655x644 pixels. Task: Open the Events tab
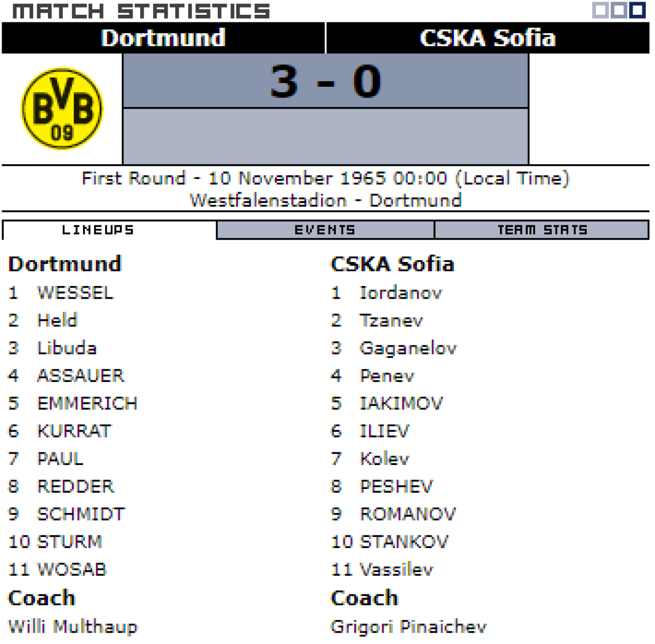(325, 230)
